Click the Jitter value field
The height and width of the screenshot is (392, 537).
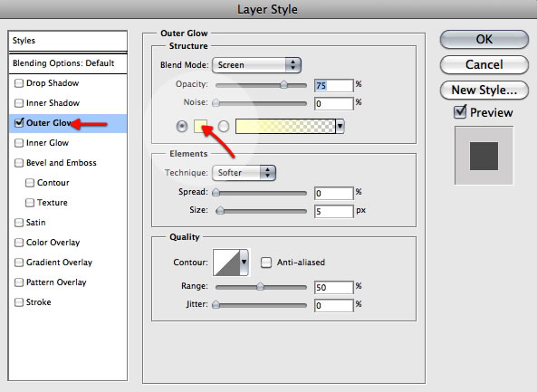(x=333, y=305)
